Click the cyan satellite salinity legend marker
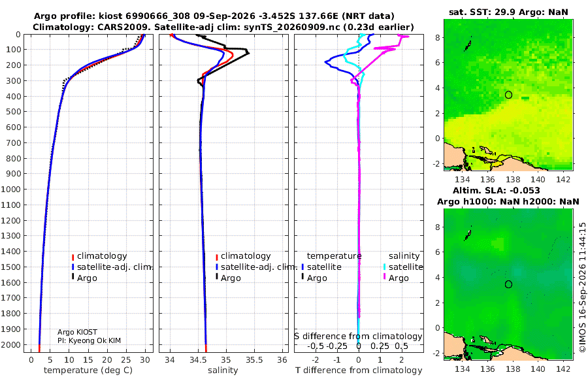The width and height of the screenshot is (588, 379). (x=384, y=267)
